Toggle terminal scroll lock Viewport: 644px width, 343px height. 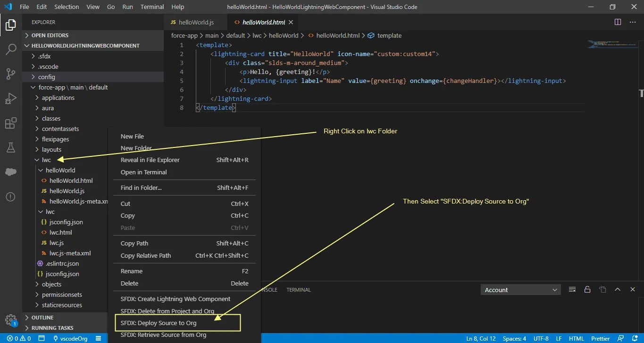tap(587, 289)
